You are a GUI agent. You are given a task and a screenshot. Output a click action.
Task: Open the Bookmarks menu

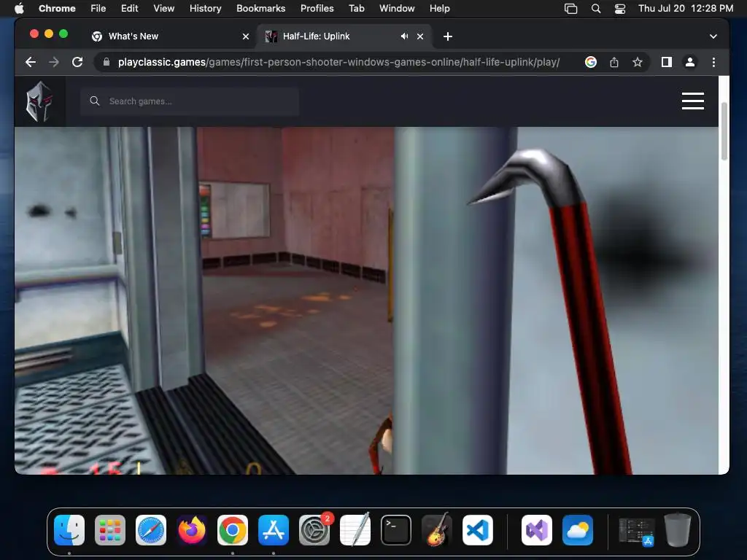click(260, 8)
